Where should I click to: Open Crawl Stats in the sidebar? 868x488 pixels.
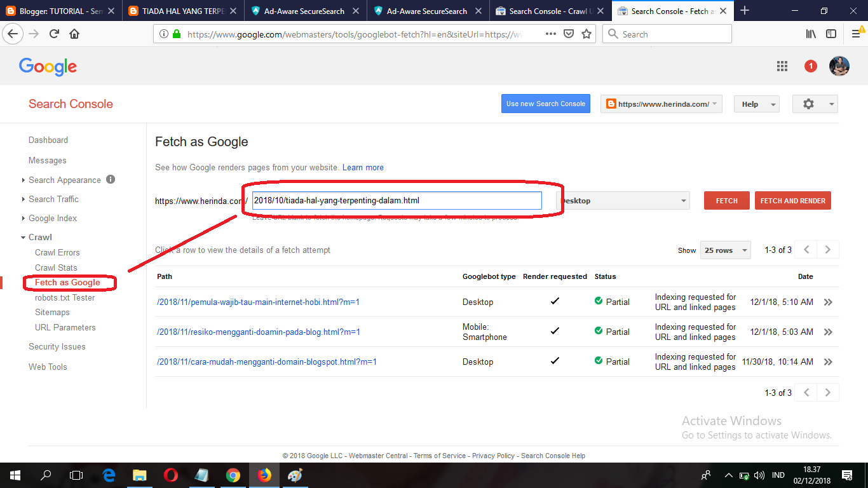56,268
